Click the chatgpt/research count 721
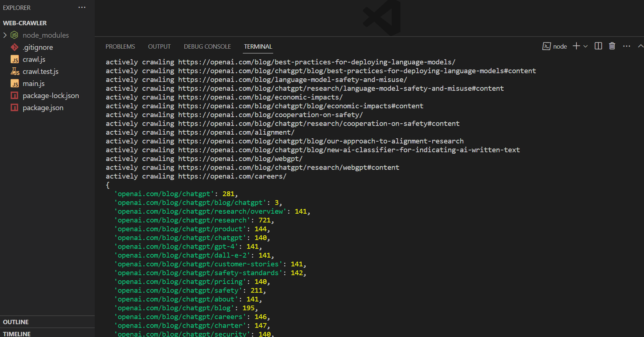644x337 pixels. point(264,220)
